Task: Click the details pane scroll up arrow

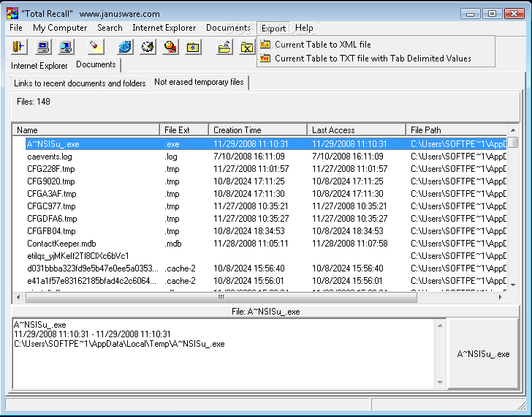Action: tap(440, 326)
